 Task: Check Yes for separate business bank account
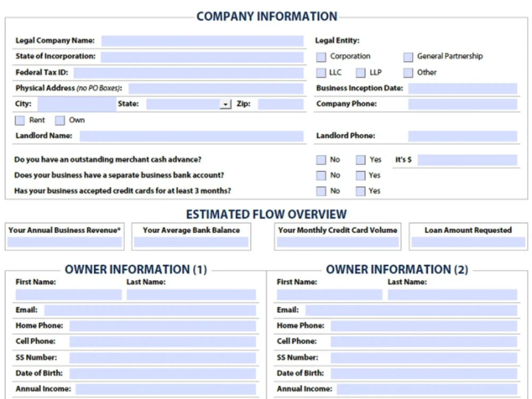[x=361, y=176]
